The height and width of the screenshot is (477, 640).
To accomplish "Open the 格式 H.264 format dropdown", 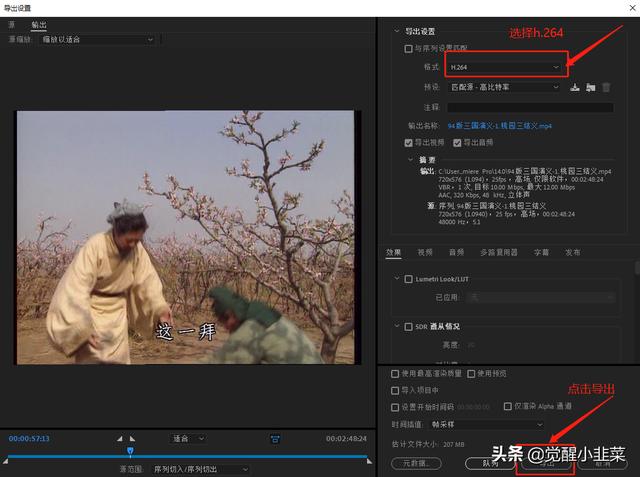I will click(x=504, y=67).
